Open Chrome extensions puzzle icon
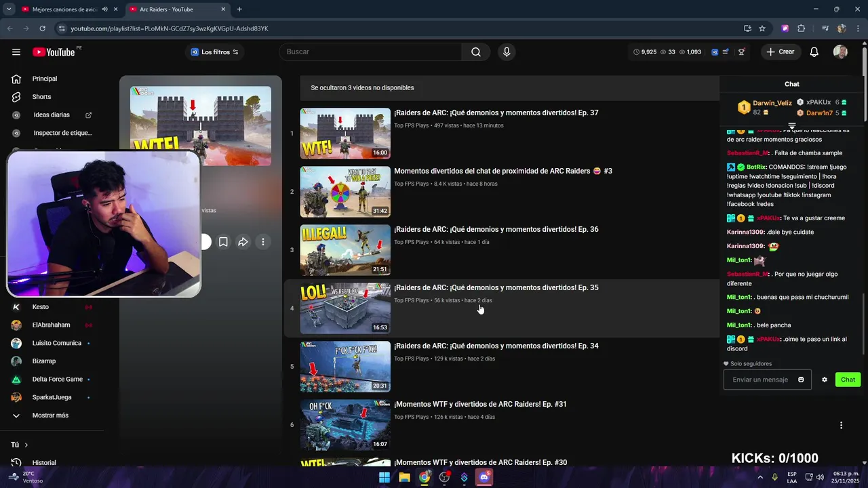The width and height of the screenshot is (868, 488). click(x=802, y=28)
